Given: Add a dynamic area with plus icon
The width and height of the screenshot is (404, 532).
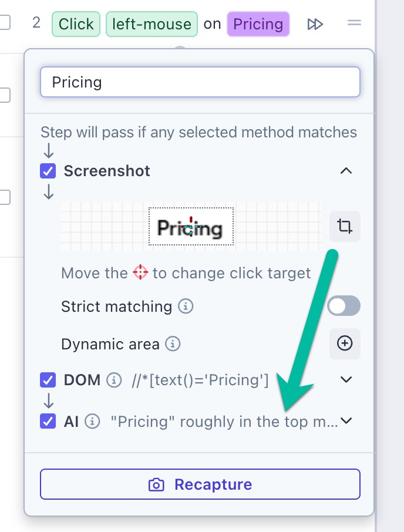Looking at the screenshot, I should coord(345,344).
